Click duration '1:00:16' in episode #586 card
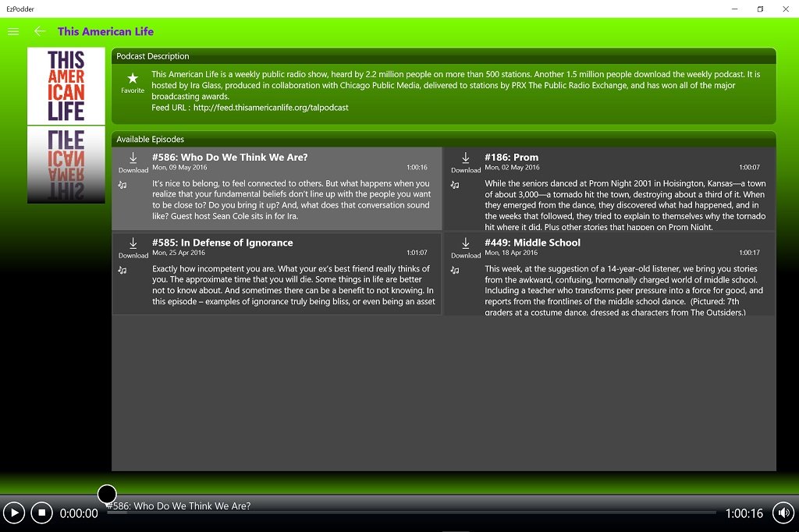The width and height of the screenshot is (799, 532). [x=417, y=167]
